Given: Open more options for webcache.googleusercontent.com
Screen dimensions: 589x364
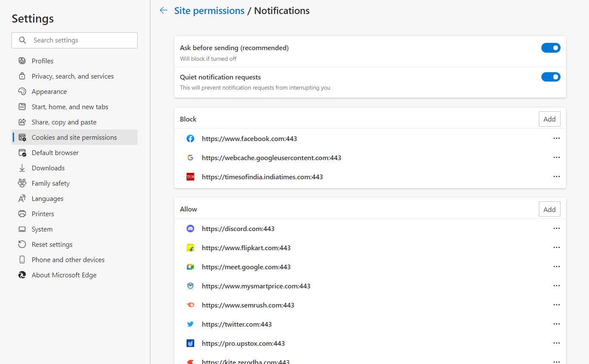Looking at the screenshot, I should 557,158.
